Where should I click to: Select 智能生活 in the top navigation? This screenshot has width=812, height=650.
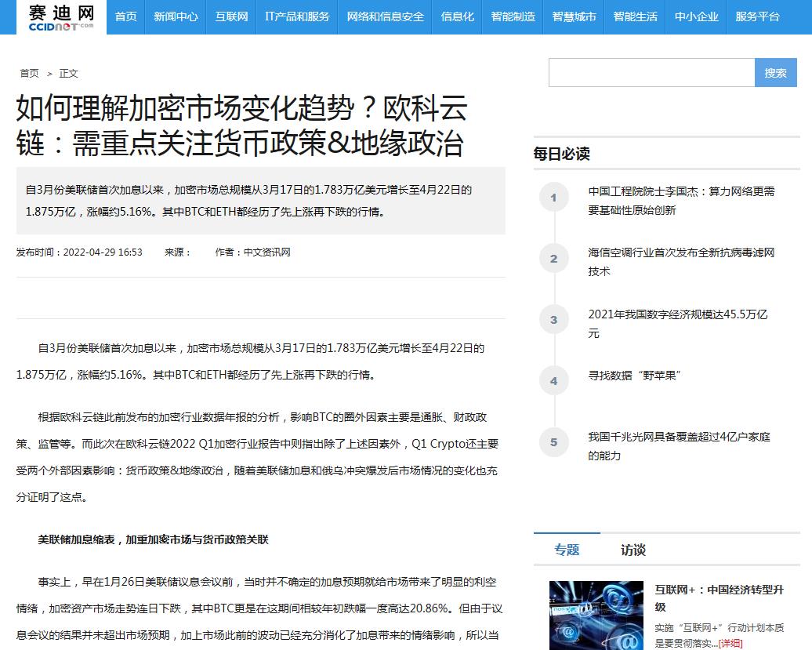[635, 17]
